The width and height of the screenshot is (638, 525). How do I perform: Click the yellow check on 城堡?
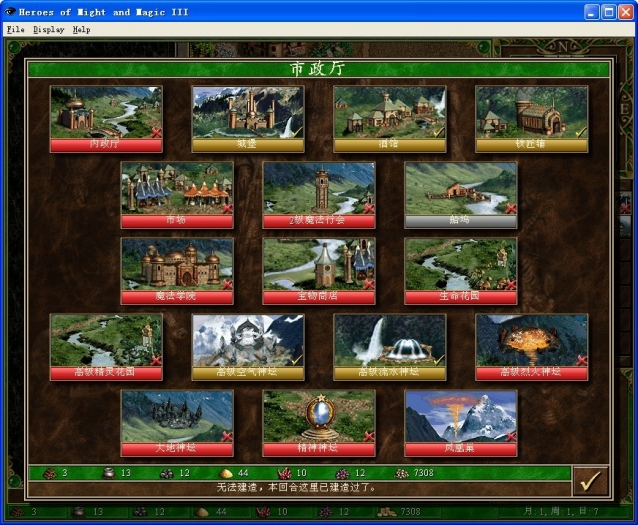(x=298, y=132)
